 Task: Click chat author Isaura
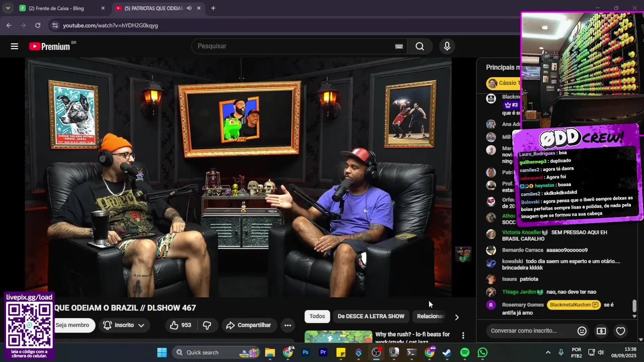pos(509,279)
